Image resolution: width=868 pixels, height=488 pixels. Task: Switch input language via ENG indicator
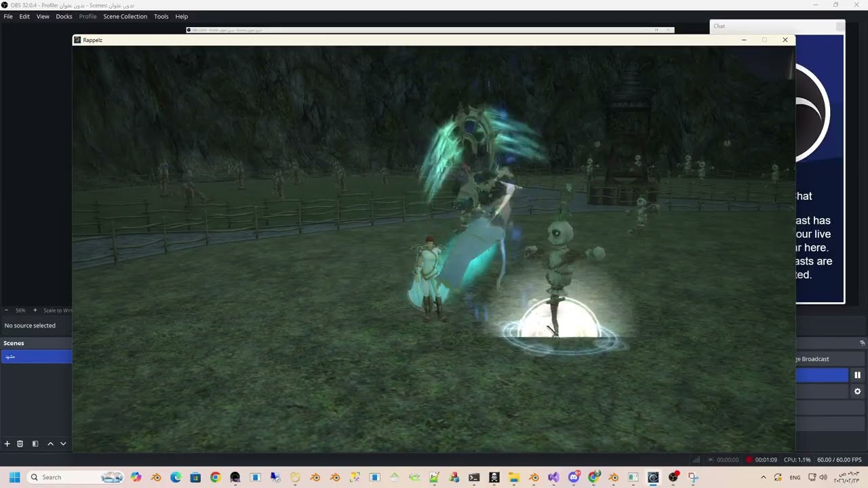[795, 477]
